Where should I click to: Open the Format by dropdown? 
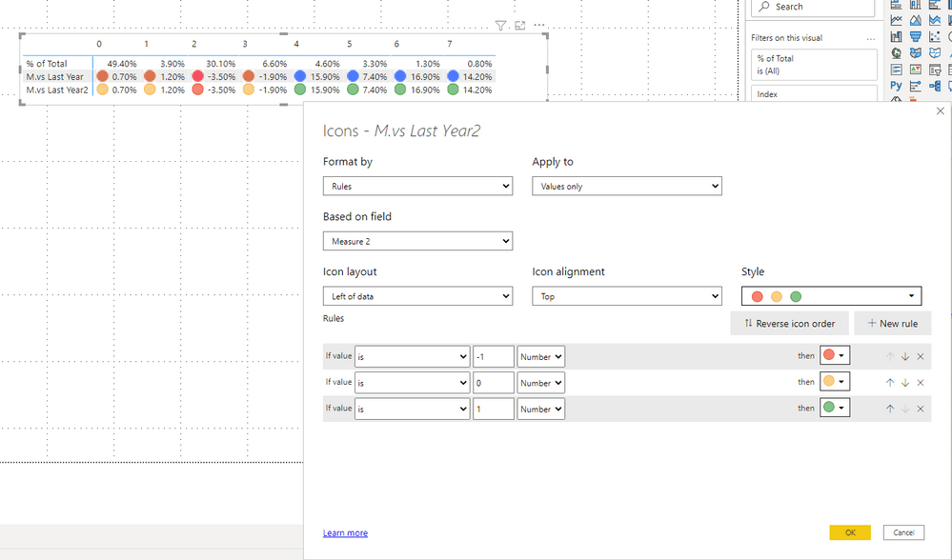[417, 187]
